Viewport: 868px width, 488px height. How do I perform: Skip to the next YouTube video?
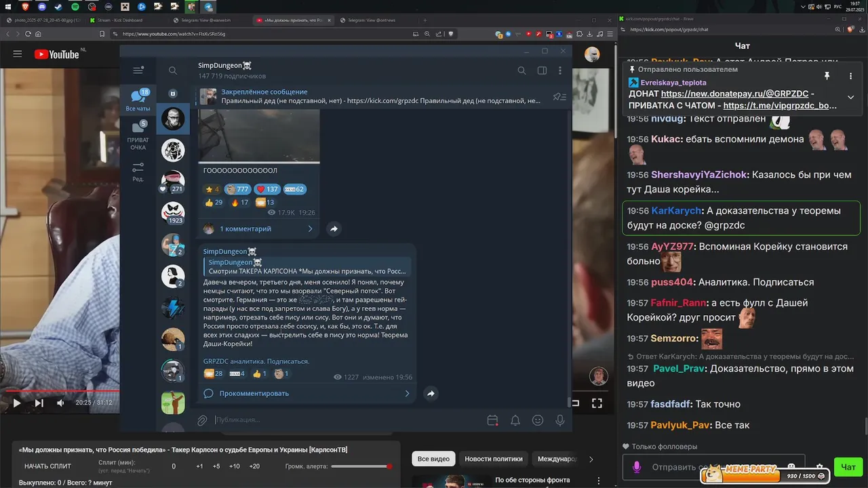[39, 403]
